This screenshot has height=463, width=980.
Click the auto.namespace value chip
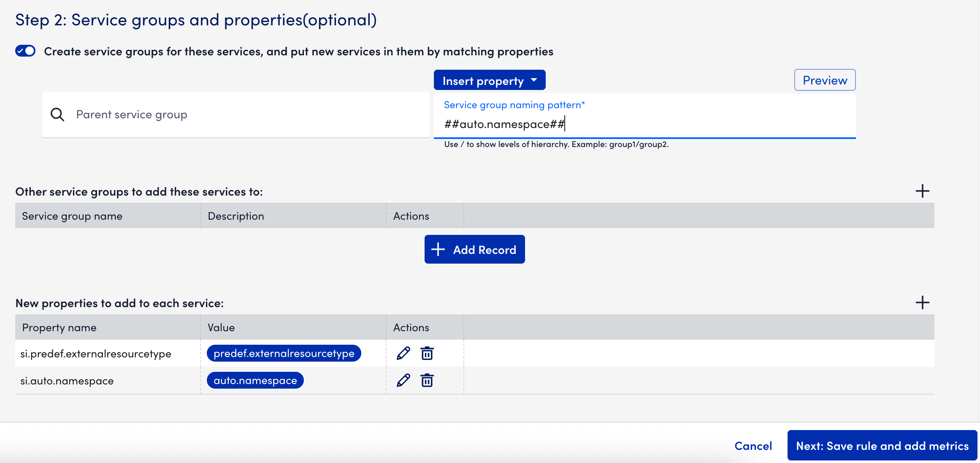click(255, 380)
